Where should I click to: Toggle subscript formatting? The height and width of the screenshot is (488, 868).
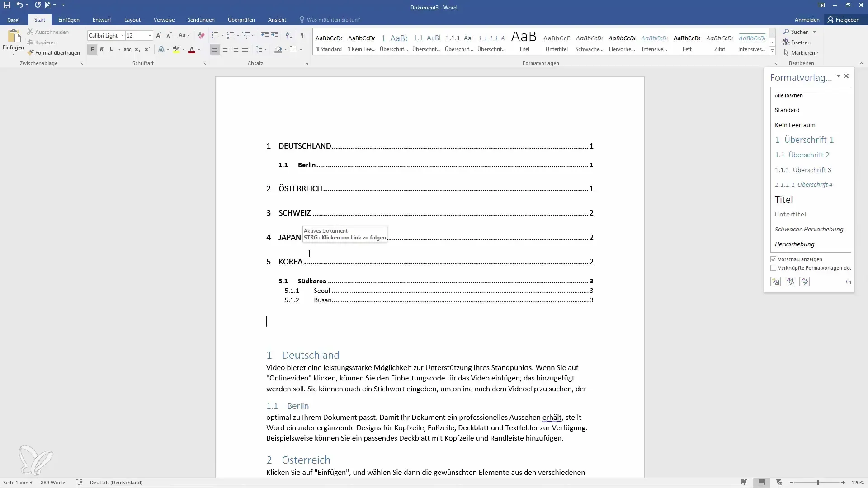coord(137,49)
